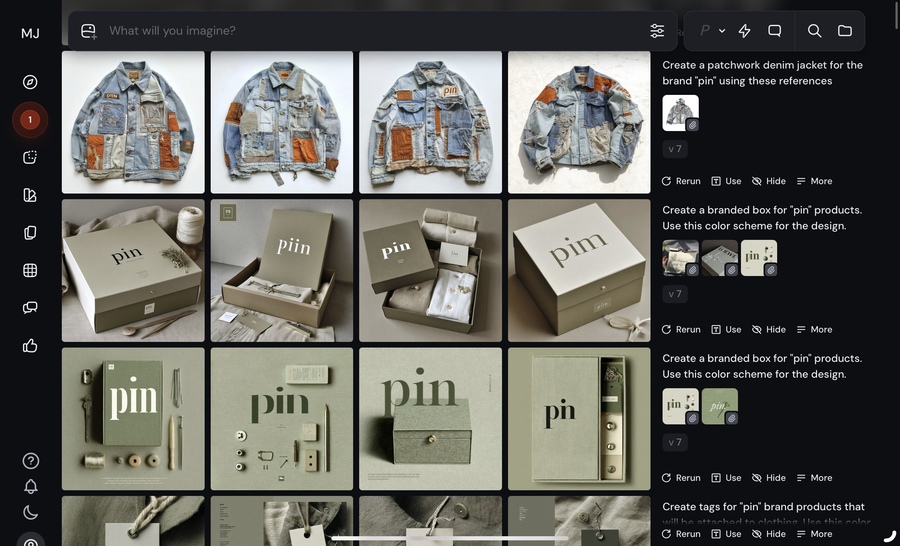Open the thumbs-up rating icon in sidebar
This screenshot has width=900, height=546.
pos(30,346)
